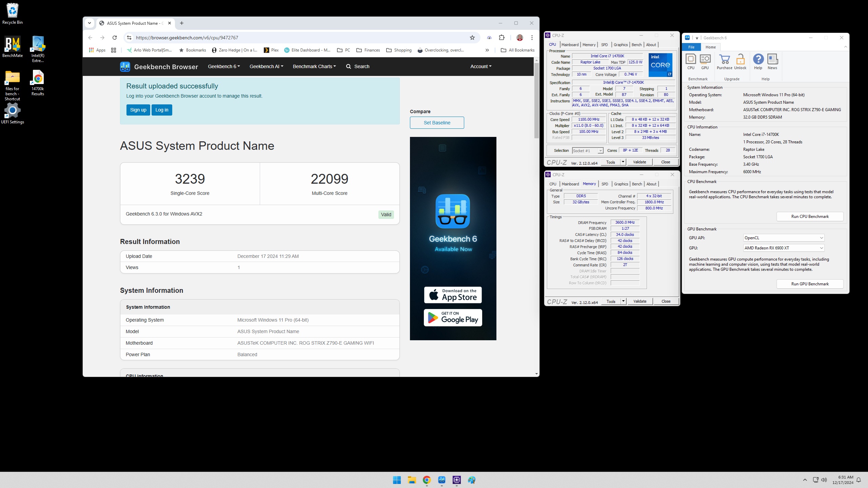Click Run CPU Benchmark button
The width and height of the screenshot is (868, 488).
coord(810,217)
